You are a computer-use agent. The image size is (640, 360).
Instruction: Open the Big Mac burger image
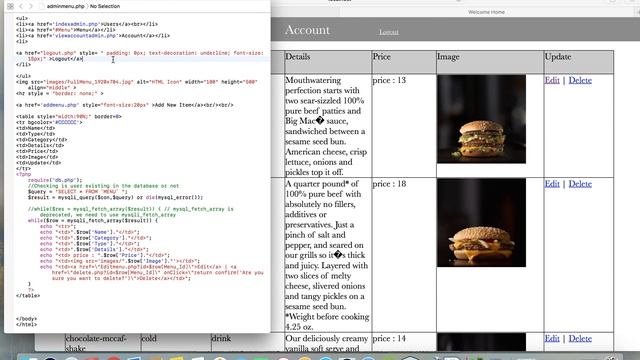pos(481,119)
